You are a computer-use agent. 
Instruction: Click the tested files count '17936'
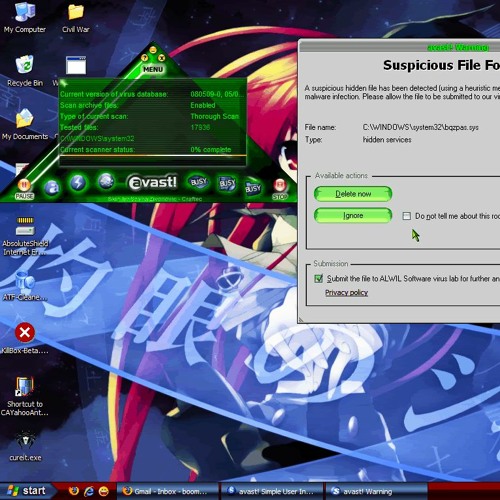point(200,127)
